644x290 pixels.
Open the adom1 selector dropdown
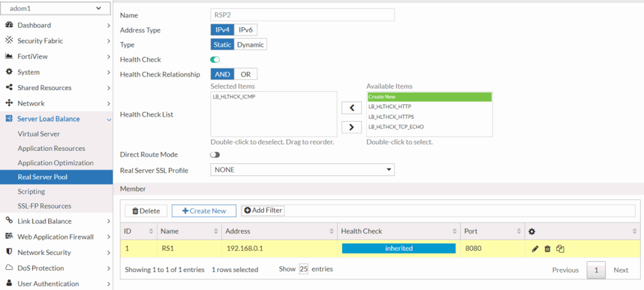55,8
